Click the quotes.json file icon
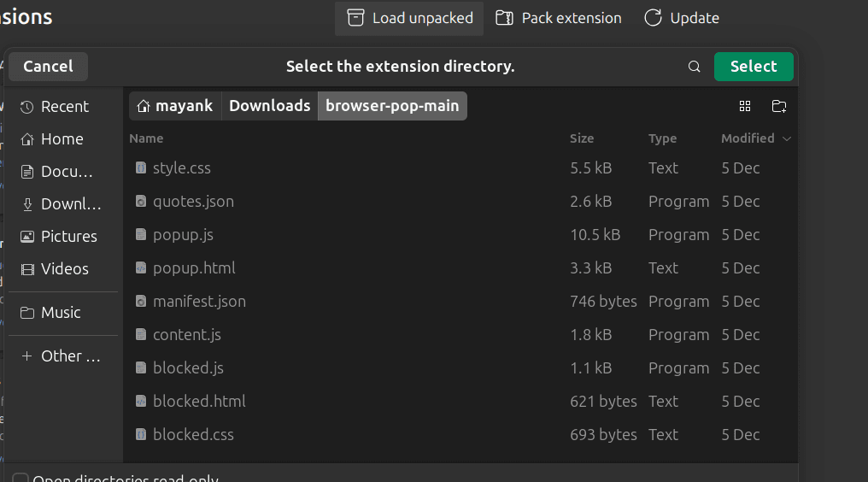The image size is (868, 482). [141, 201]
